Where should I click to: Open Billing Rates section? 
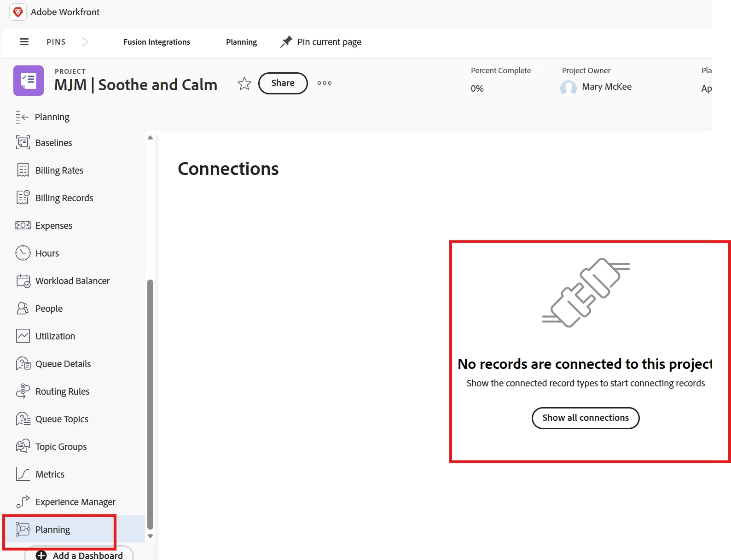tap(59, 170)
